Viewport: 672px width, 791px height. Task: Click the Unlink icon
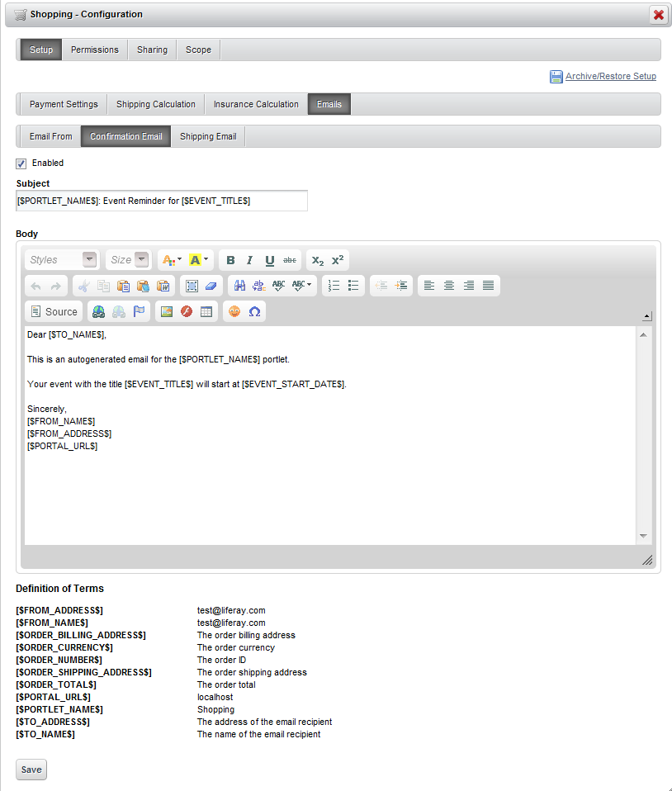(119, 312)
